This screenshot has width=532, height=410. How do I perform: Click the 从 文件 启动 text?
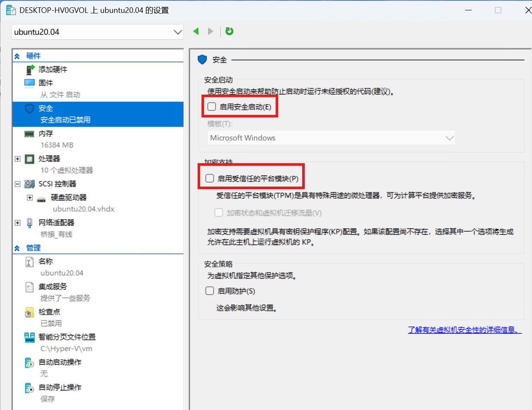click(x=60, y=95)
